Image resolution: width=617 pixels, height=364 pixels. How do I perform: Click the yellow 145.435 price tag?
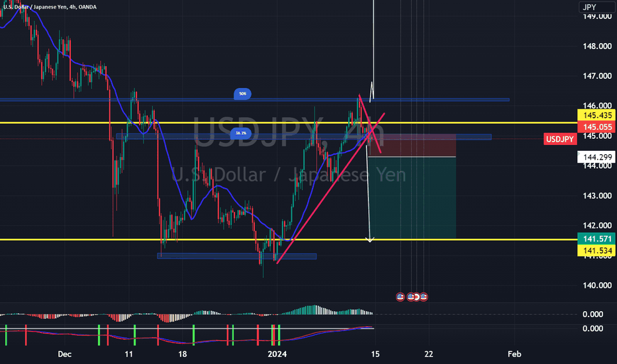597,115
